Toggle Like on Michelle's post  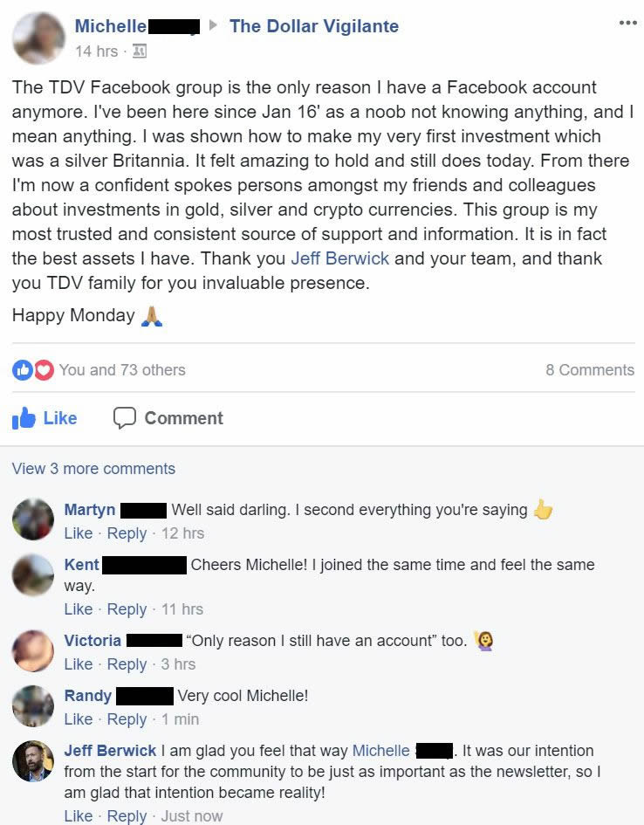[x=45, y=418]
